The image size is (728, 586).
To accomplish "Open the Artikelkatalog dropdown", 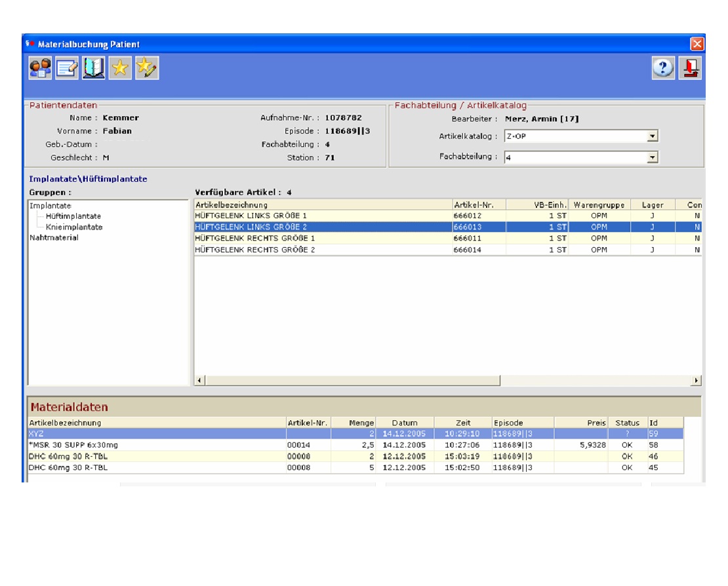I will click(653, 136).
